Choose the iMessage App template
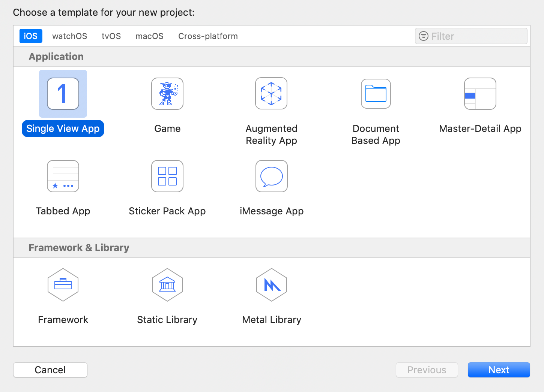 pos(271,176)
